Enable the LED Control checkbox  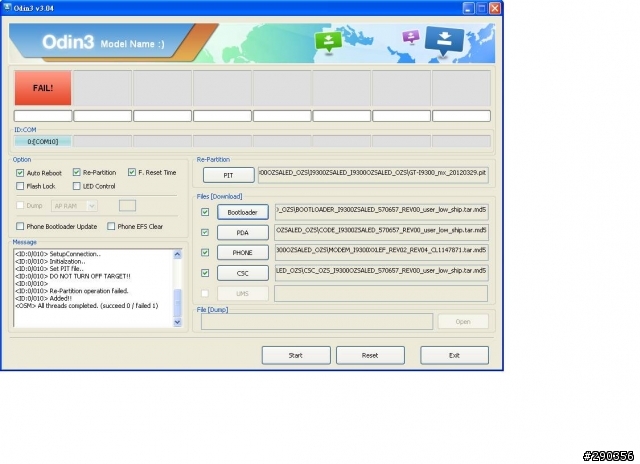[76, 186]
